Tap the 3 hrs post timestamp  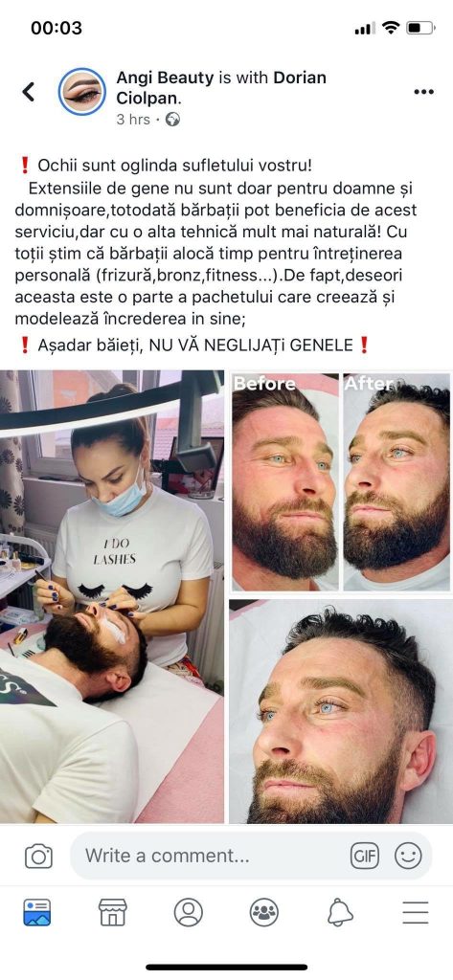[x=133, y=120]
